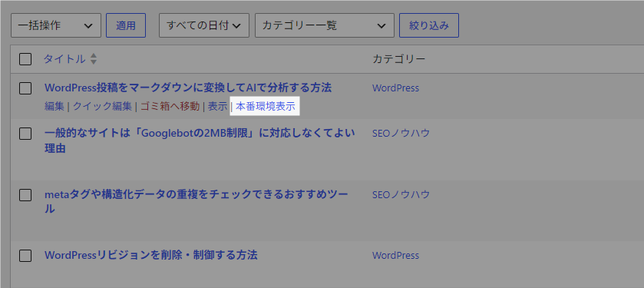Click the カテゴリー column header text
The width and height of the screenshot is (644, 288).
coord(399,59)
